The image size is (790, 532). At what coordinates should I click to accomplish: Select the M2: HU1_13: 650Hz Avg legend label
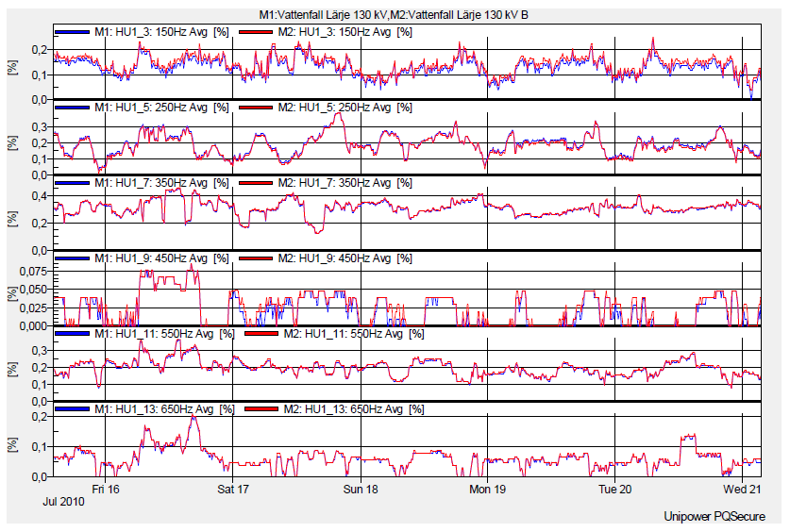click(358, 409)
